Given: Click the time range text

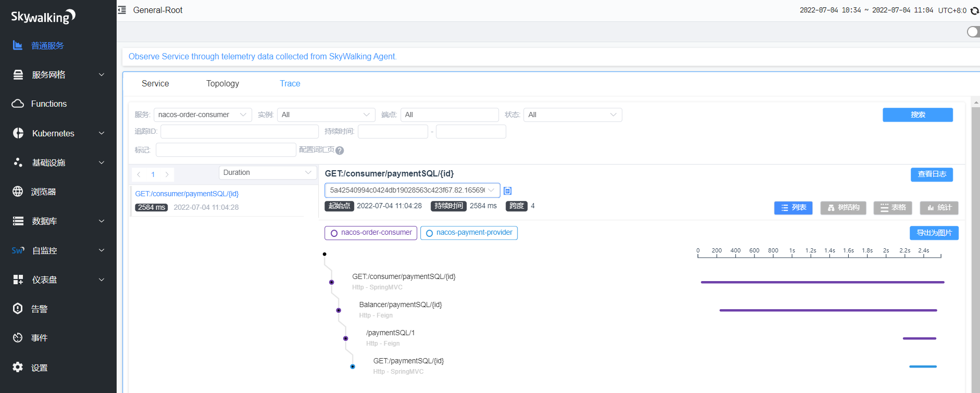Looking at the screenshot, I should point(866,10).
